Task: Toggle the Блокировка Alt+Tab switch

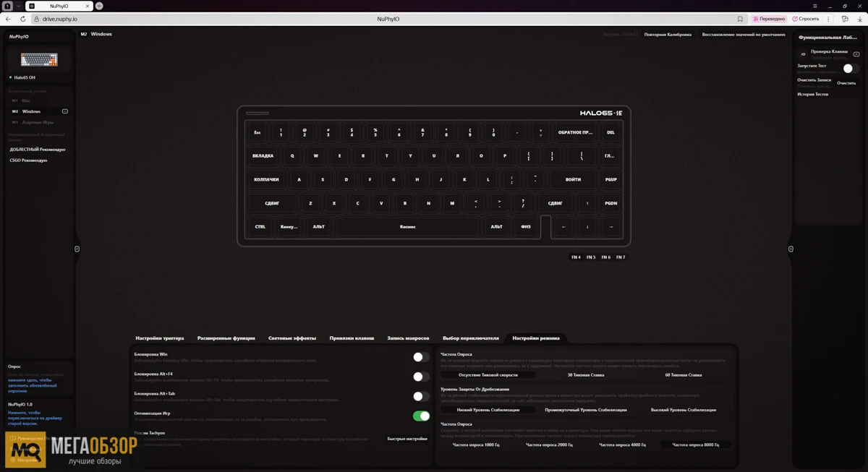Action: [421, 396]
